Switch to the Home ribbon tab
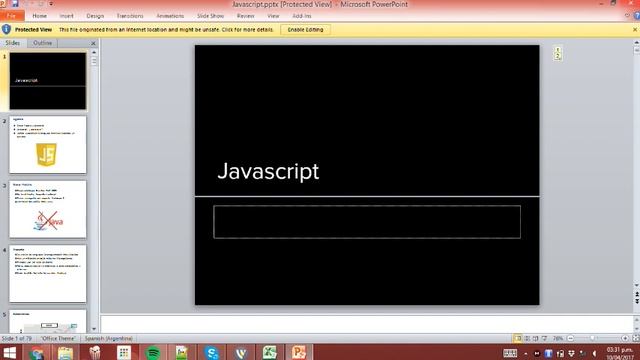Screen dimensions: 640x360 (40, 16)
